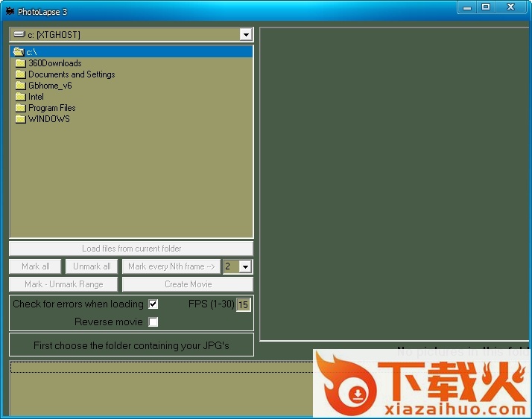
Task: Click the c: [XTGHOST] drive combo text
Action: click(54, 34)
